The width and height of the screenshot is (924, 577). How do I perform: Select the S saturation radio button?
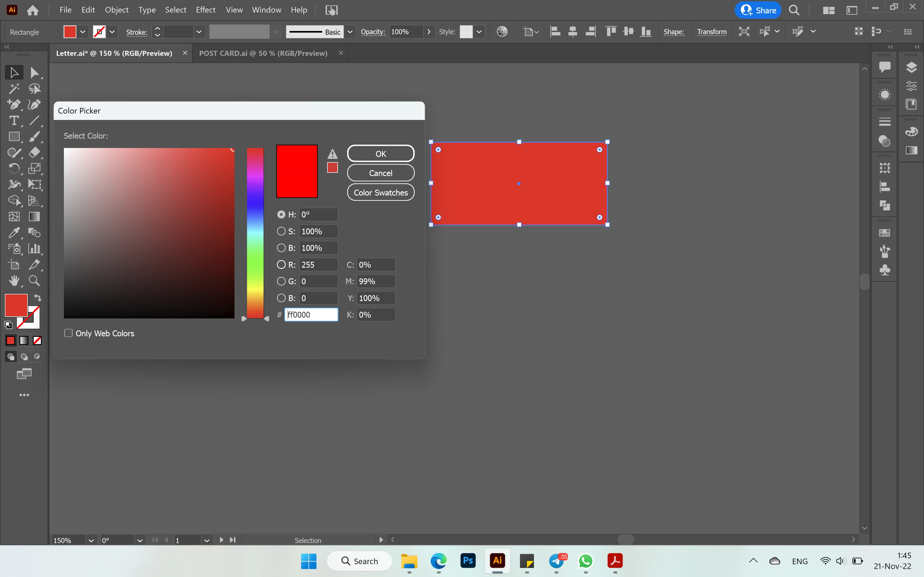(x=281, y=231)
